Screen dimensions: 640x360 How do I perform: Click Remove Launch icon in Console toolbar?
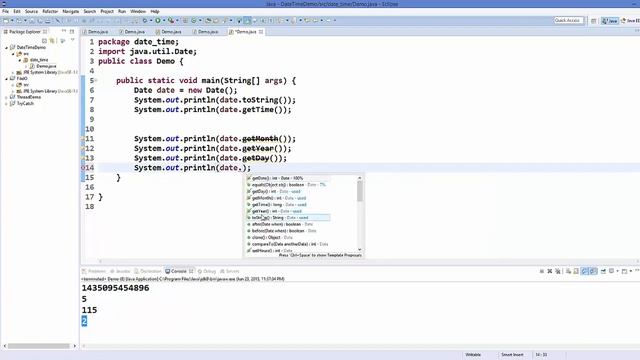549,271
